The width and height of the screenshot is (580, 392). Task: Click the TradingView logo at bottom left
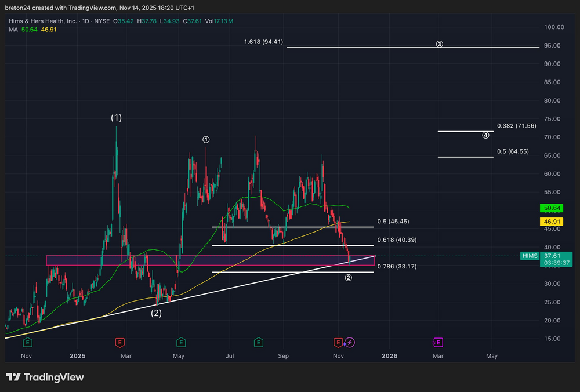(45, 378)
